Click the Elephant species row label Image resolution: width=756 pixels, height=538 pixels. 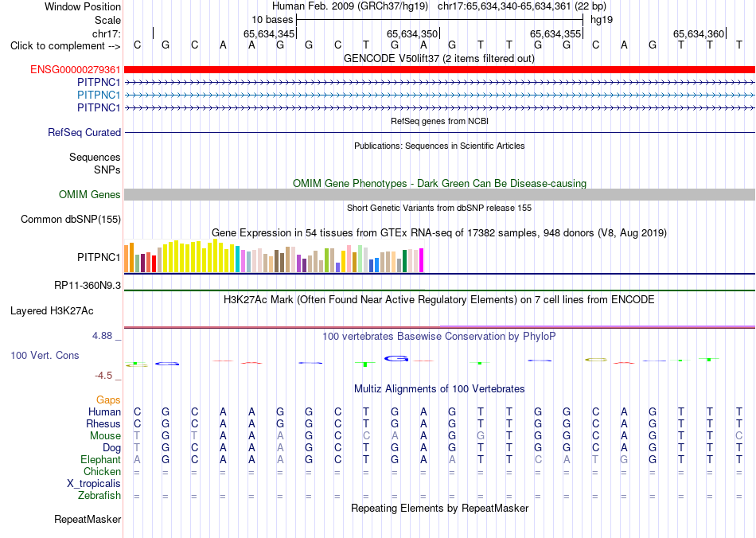click(100, 460)
